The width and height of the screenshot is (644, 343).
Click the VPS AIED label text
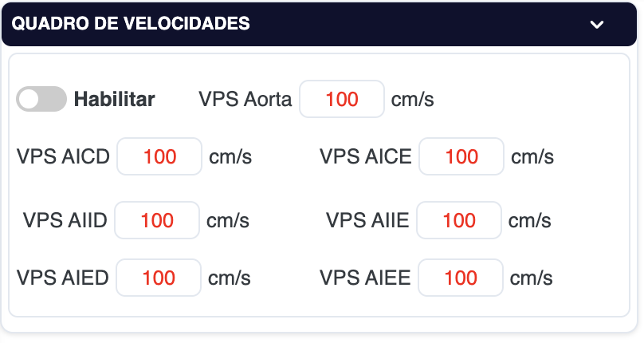tap(63, 278)
